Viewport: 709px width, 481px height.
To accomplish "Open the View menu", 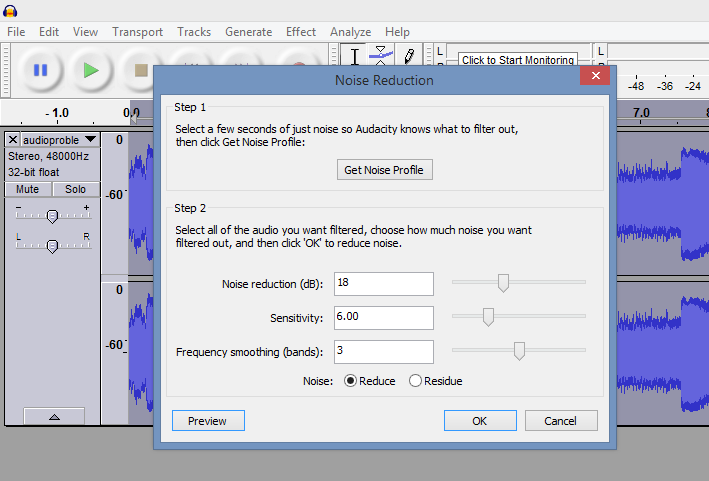I will tap(85, 32).
